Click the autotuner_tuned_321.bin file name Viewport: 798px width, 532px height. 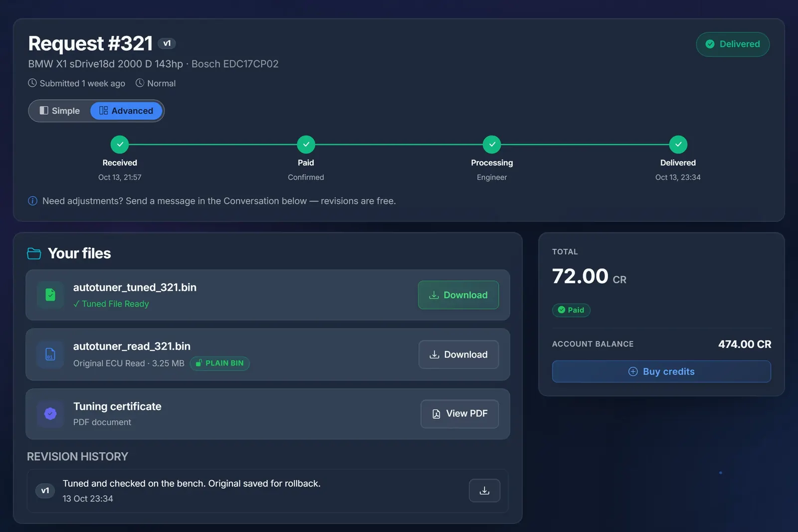(x=135, y=287)
